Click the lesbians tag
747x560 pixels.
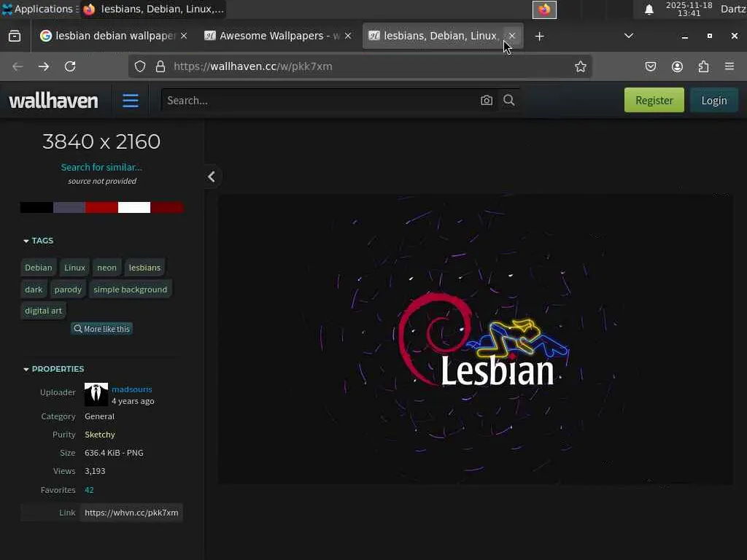point(145,268)
